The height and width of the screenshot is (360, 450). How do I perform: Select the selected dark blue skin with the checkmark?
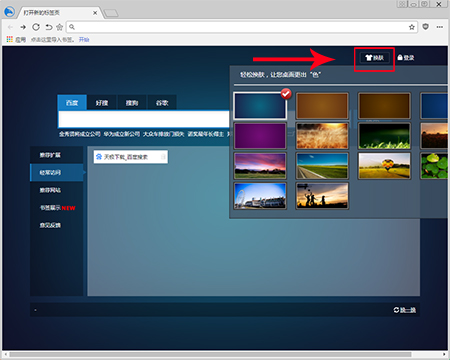[260, 106]
